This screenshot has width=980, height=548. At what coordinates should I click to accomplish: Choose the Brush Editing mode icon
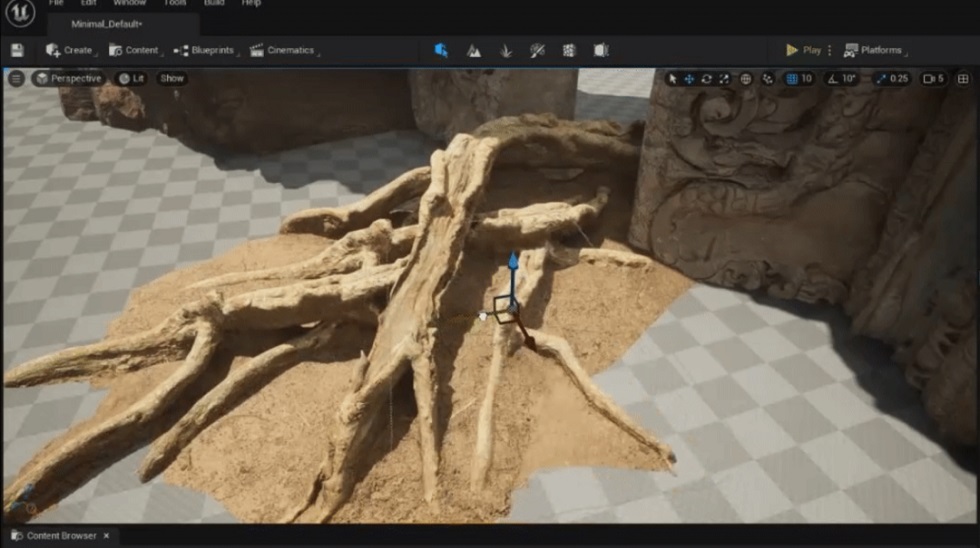tap(601, 50)
